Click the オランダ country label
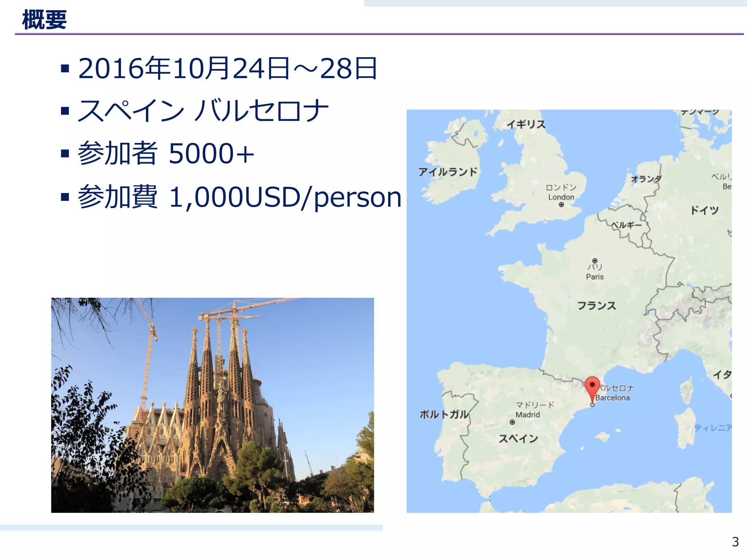747x560 pixels. tap(646, 179)
